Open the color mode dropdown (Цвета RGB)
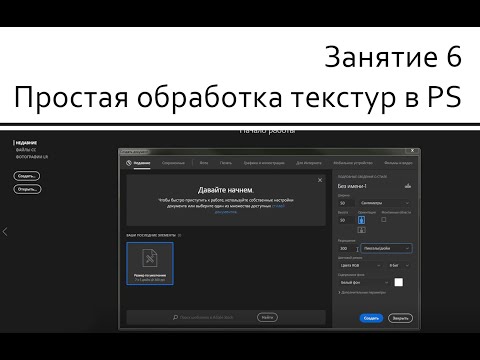Image resolution: width=480 pixels, height=360 pixels. pos(360,265)
